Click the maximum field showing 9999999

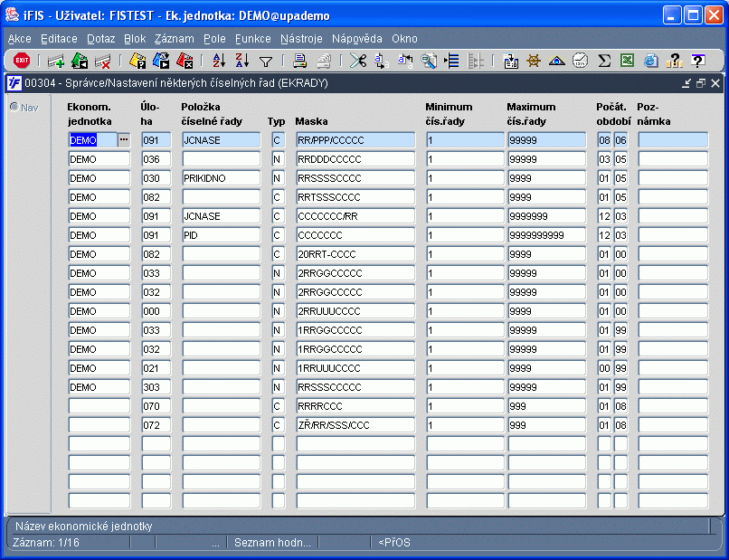546,216
